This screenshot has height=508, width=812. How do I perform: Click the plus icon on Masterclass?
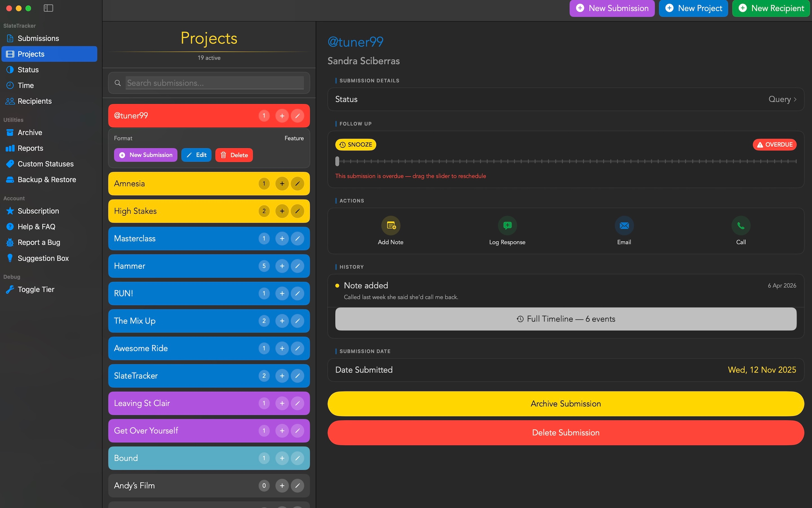[282, 238]
